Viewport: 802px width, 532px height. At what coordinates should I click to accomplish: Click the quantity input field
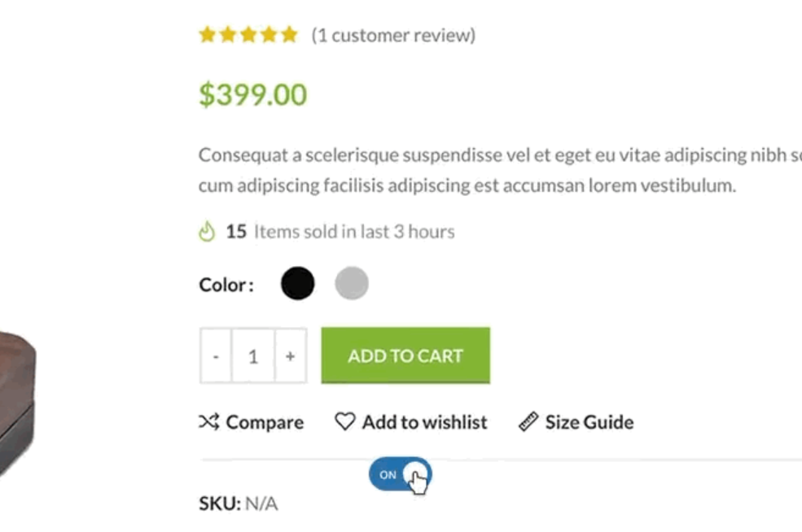(x=253, y=355)
